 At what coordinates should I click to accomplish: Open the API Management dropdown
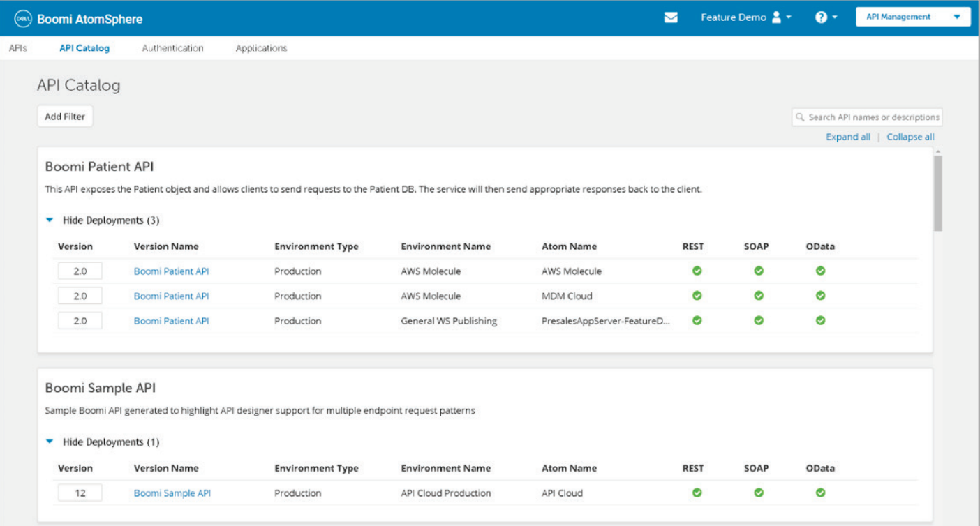pos(912,17)
